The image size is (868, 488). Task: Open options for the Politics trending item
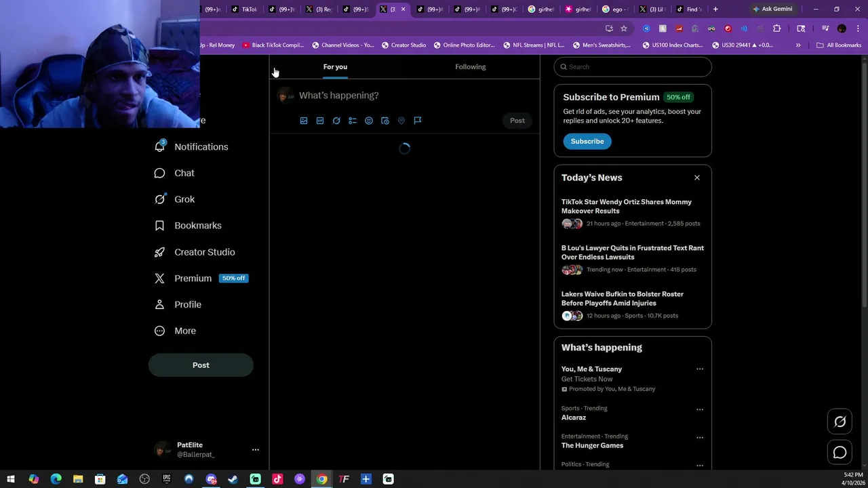click(x=700, y=465)
